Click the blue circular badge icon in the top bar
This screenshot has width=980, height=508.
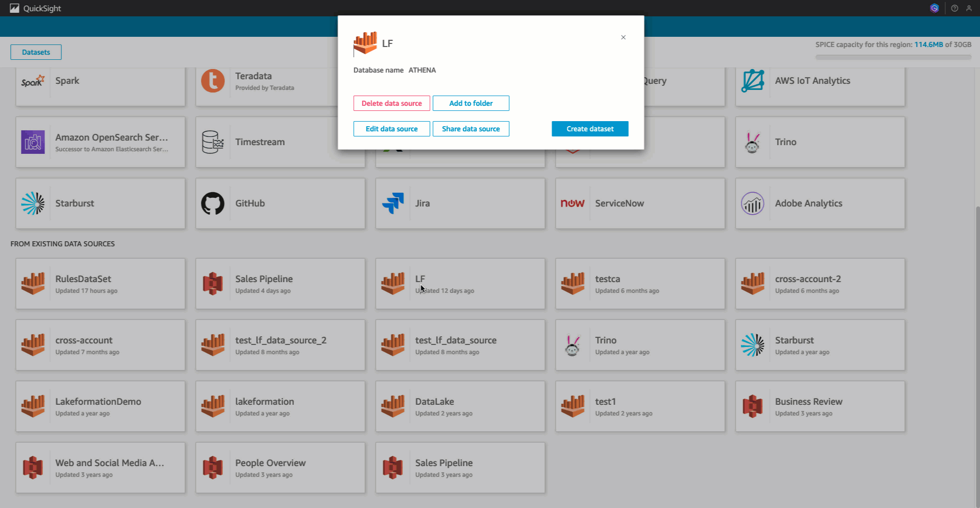(x=935, y=8)
